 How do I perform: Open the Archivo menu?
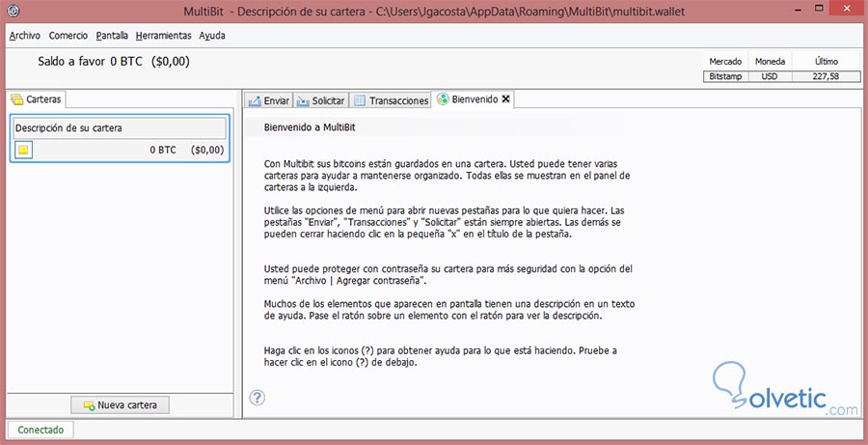[x=25, y=36]
